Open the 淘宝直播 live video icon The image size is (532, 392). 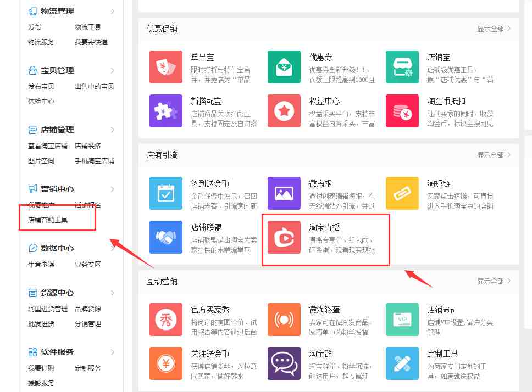point(284,237)
